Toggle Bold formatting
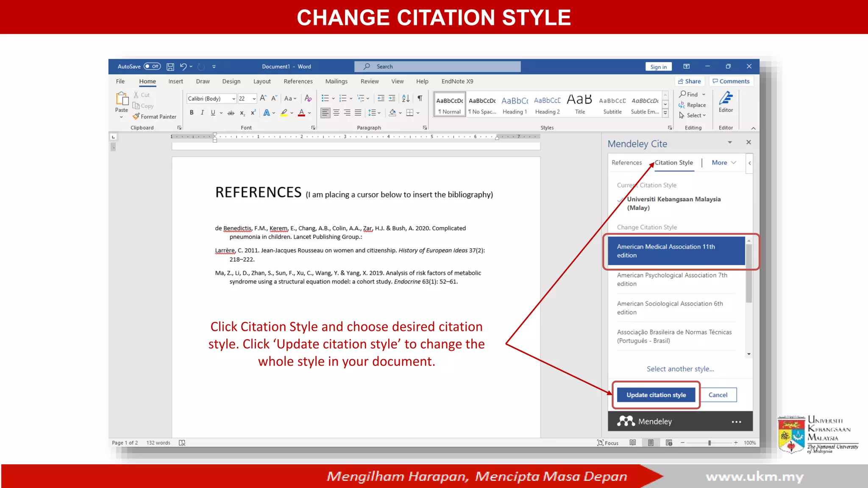Screen dimensions: 868x488 point(192,113)
